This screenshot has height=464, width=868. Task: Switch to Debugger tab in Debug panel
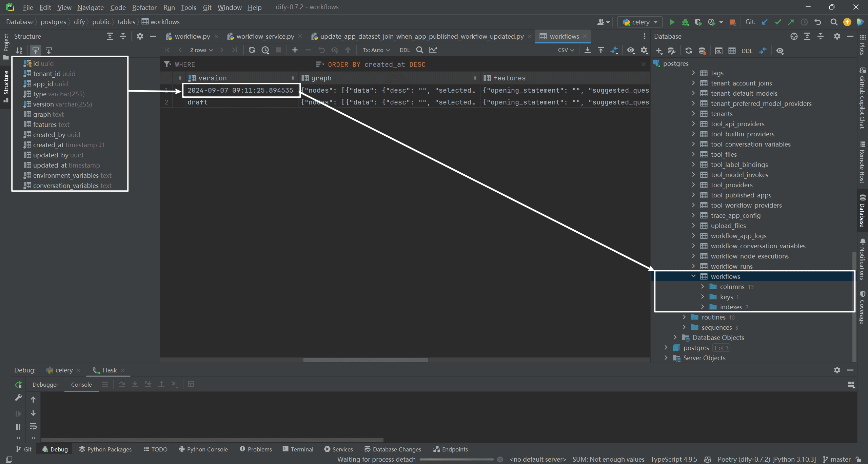pos(45,384)
